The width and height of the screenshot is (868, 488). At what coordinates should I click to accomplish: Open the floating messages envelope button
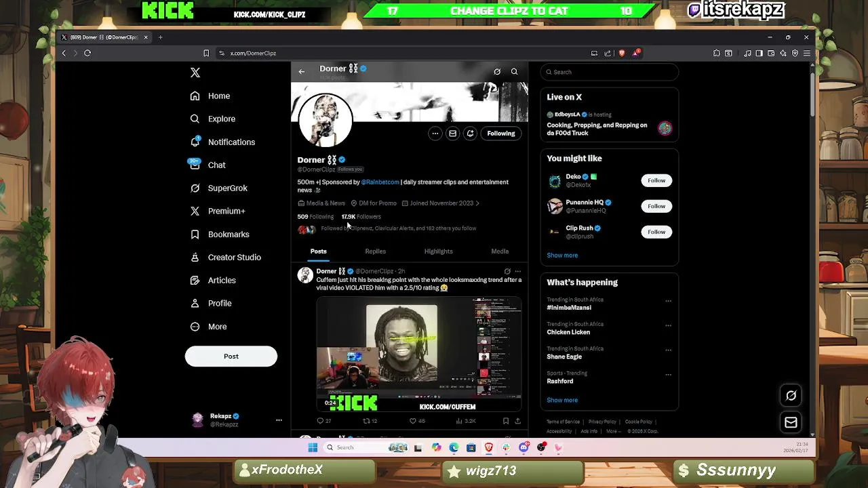click(x=791, y=423)
